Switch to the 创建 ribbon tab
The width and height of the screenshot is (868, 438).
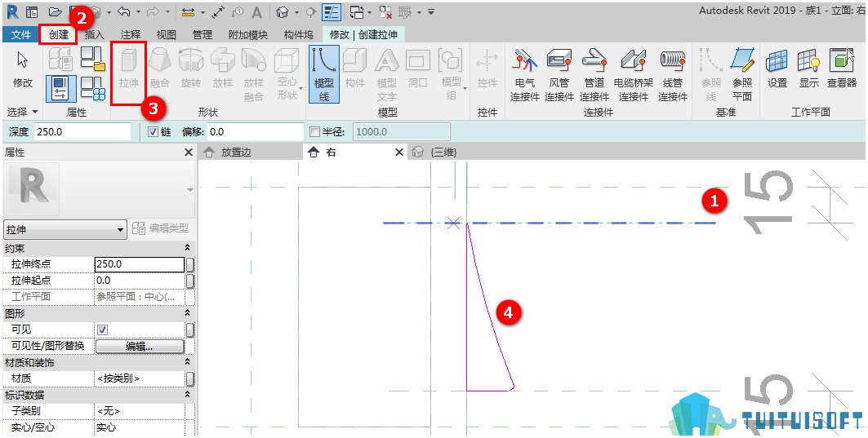(58, 35)
